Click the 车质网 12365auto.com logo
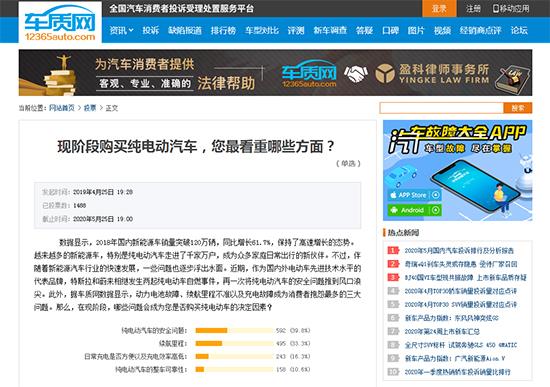Image resolution: width=550 pixels, height=387 pixels. click(x=60, y=22)
